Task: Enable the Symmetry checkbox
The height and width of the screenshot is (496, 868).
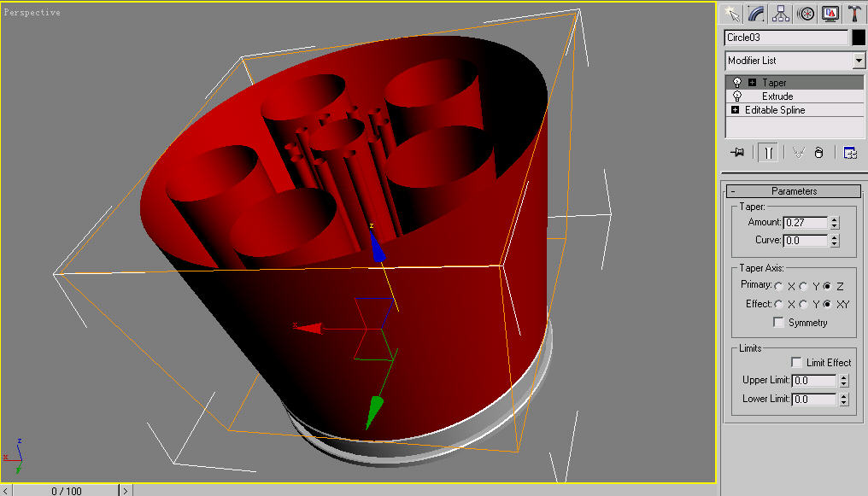Action: 778,323
